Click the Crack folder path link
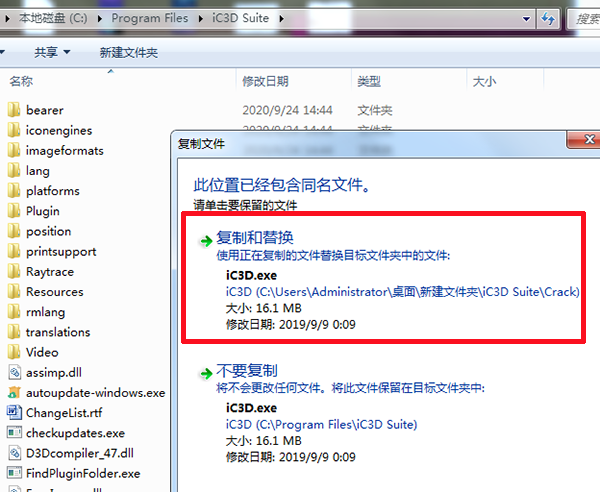 [x=403, y=292]
